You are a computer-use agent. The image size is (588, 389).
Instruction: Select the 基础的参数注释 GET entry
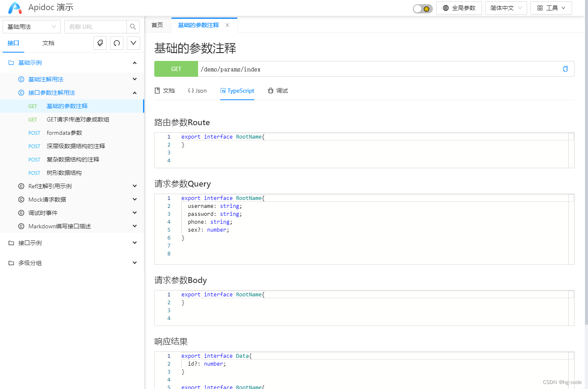pos(72,106)
